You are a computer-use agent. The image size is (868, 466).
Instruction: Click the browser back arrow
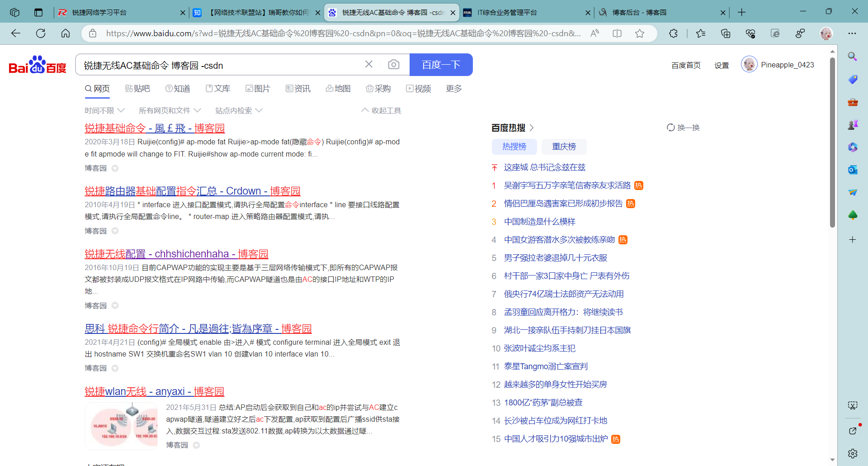coord(16,33)
